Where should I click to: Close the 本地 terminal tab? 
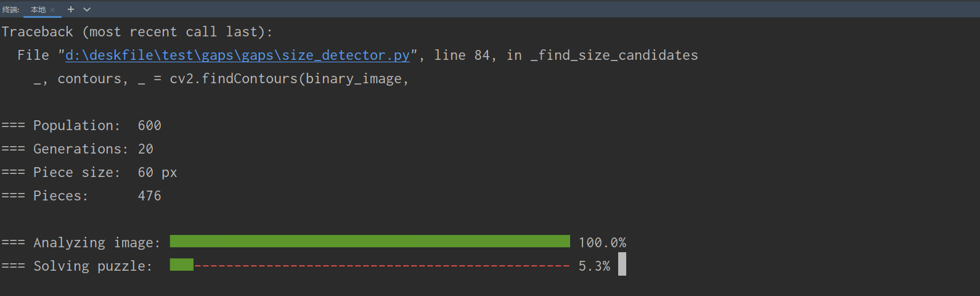[x=52, y=10]
